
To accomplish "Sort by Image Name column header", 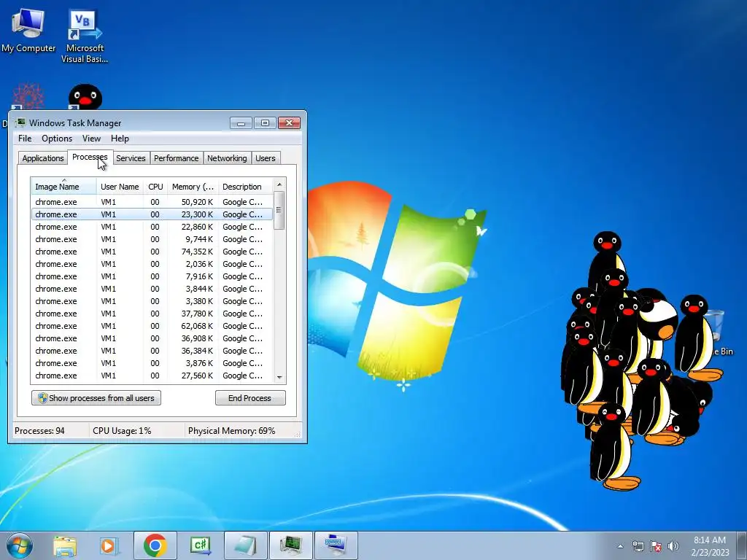I will point(64,187).
